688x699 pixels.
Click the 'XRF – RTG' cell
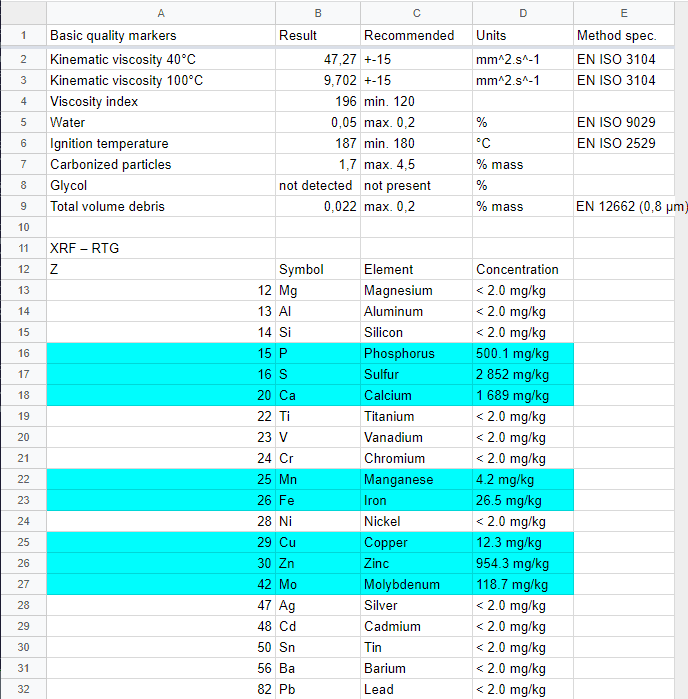coord(161,248)
